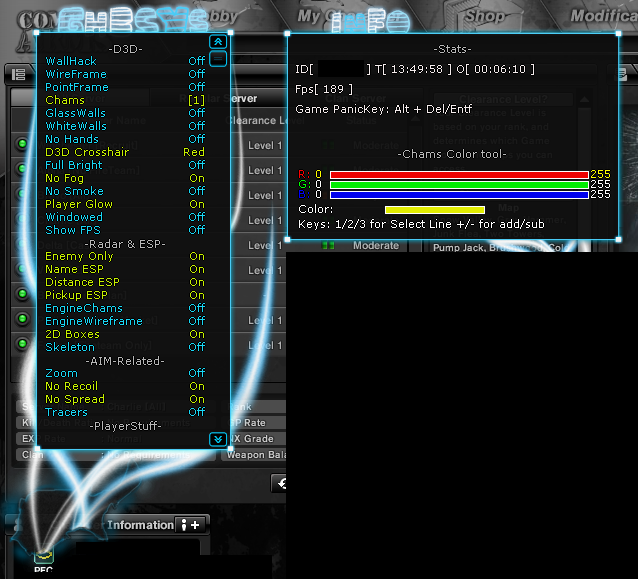Toggle the WallHack option

point(125,61)
